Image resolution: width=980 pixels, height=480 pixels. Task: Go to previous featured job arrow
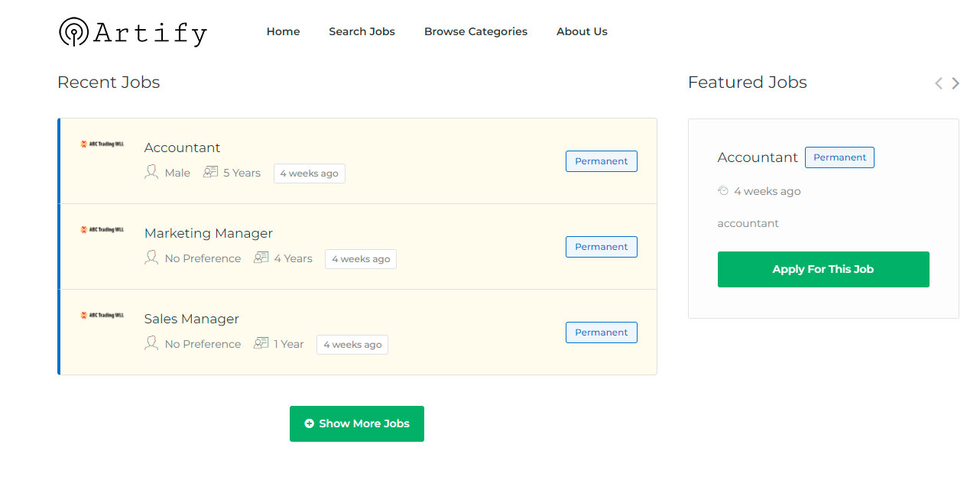(x=938, y=83)
